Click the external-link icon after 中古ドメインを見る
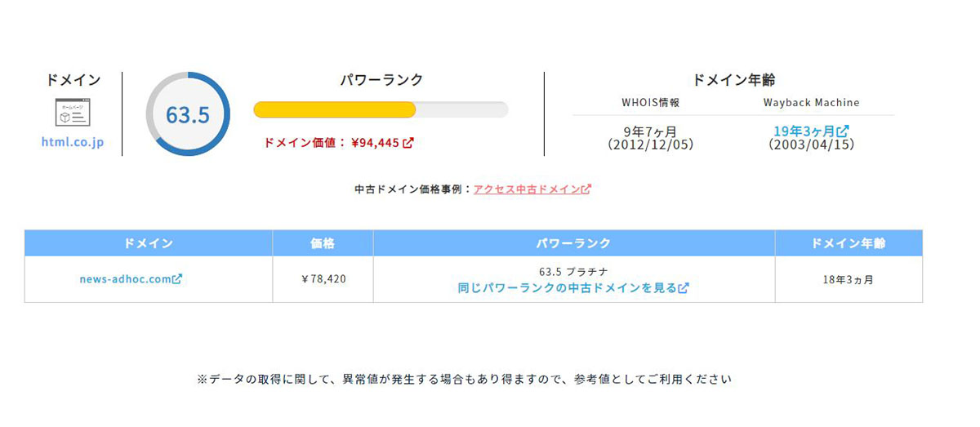The height and width of the screenshot is (427, 980). (x=684, y=287)
